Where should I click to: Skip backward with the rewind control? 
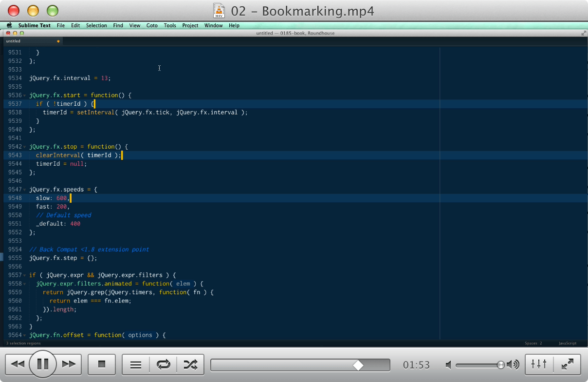click(x=18, y=364)
